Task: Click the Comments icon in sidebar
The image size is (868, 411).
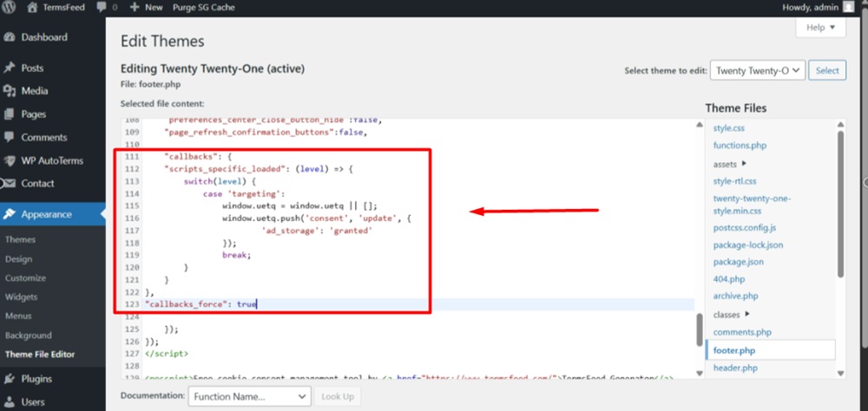Action: click(x=10, y=137)
